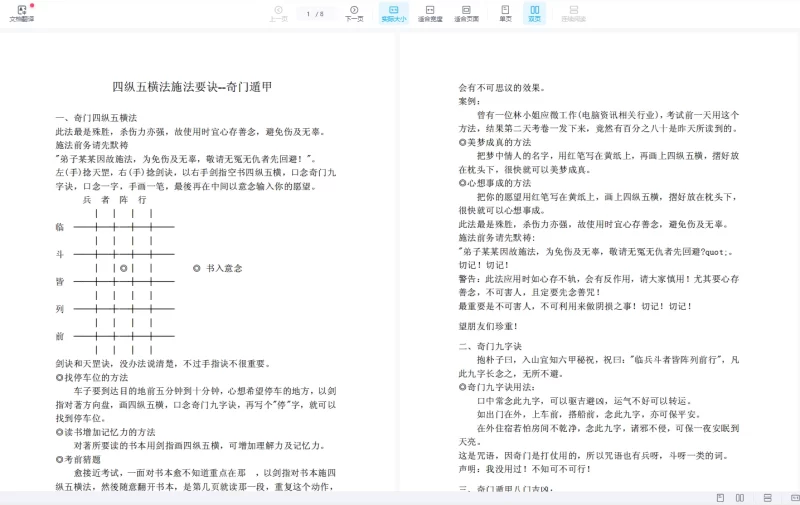
Task: Toggle 双页 double page layout in toolbar
Action: [x=534, y=13]
